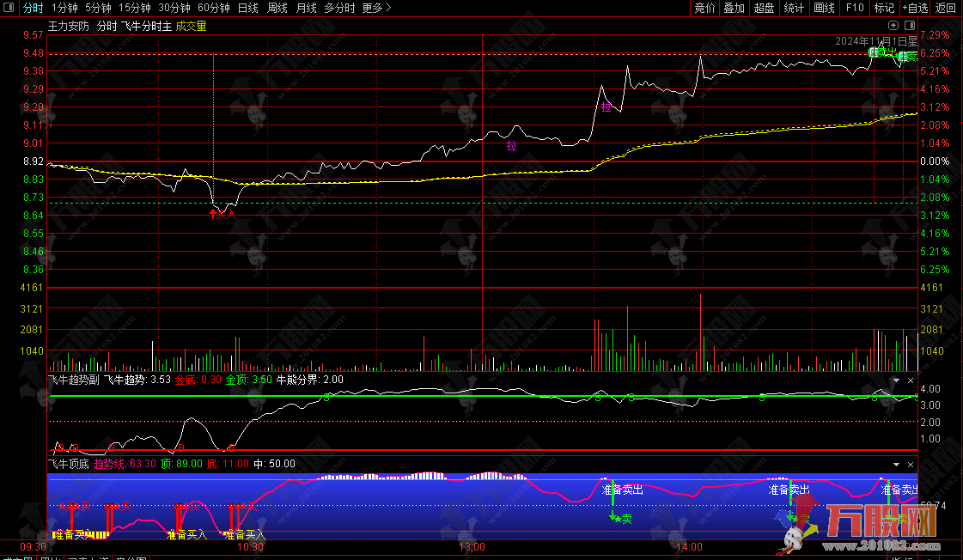This screenshot has width=963, height=560.
Task: Click the 7.29% percentage axis label
Action: [x=935, y=35]
